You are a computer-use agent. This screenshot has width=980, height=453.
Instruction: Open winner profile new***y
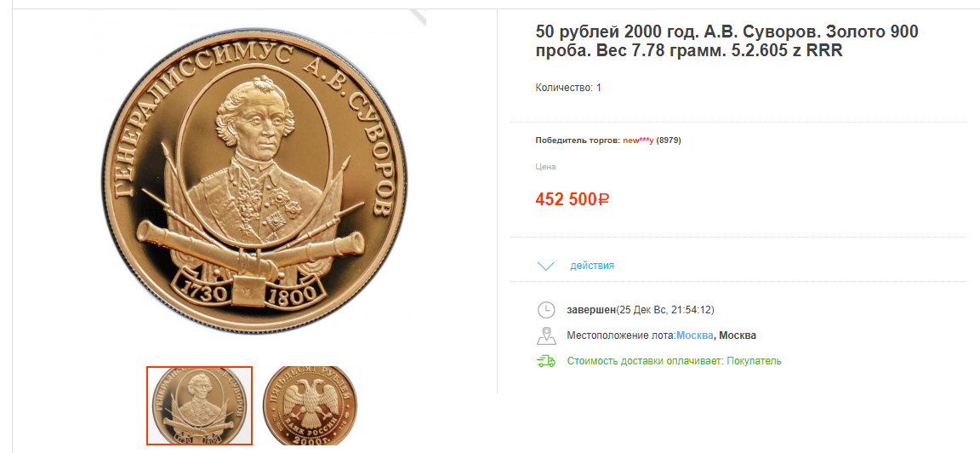point(638,140)
